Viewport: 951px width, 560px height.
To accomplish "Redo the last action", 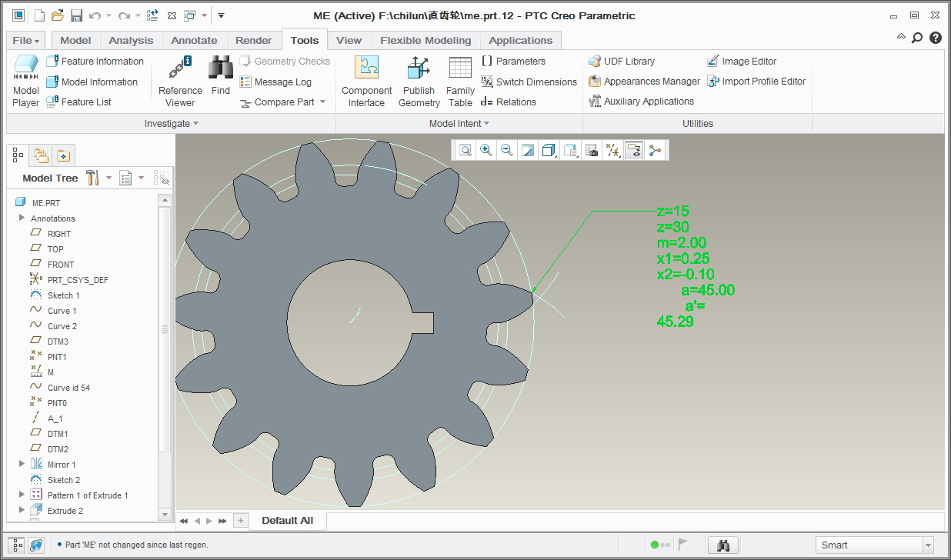I will coord(124,15).
